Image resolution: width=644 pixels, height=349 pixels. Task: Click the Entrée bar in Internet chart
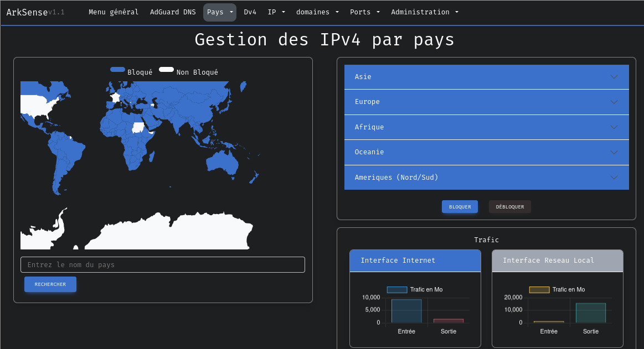click(x=406, y=311)
